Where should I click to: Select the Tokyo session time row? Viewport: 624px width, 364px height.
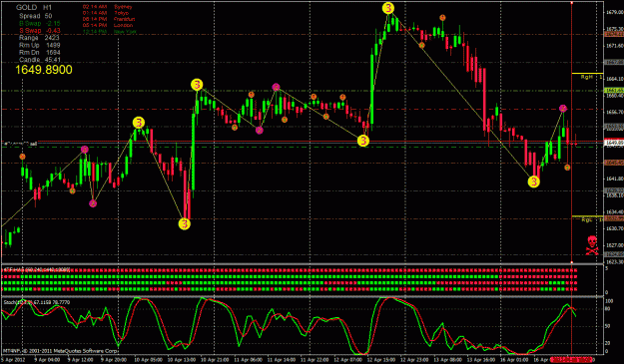[106, 13]
